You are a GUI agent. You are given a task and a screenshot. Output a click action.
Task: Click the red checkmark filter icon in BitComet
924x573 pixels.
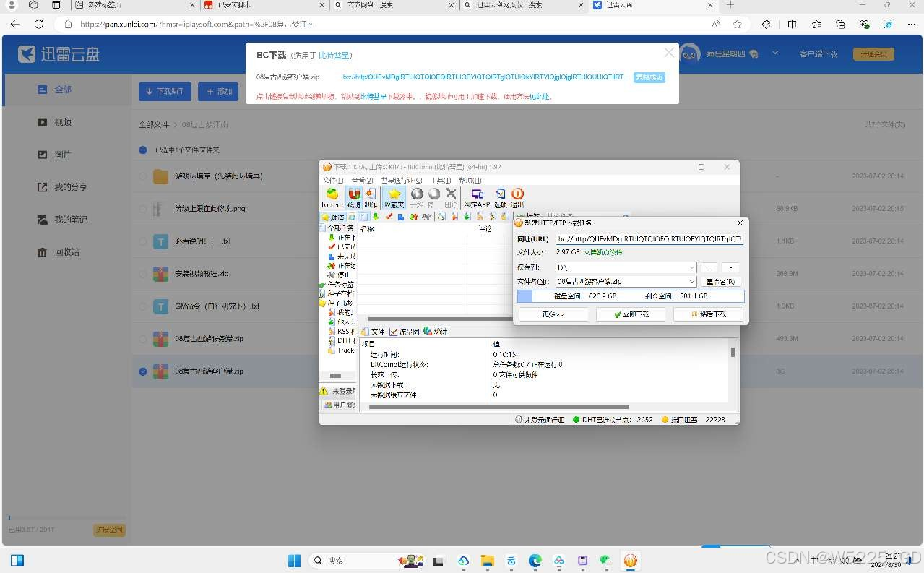[x=389, y=217]
